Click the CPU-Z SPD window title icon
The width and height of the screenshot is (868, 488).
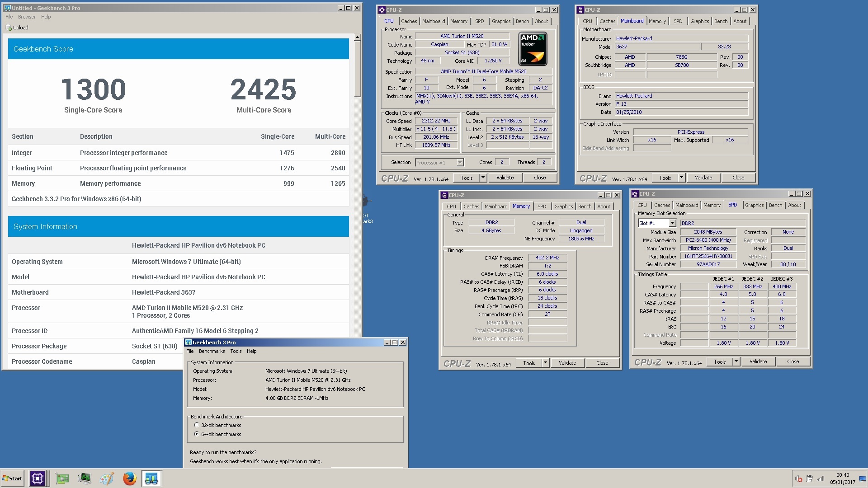[x=635, y=194]
